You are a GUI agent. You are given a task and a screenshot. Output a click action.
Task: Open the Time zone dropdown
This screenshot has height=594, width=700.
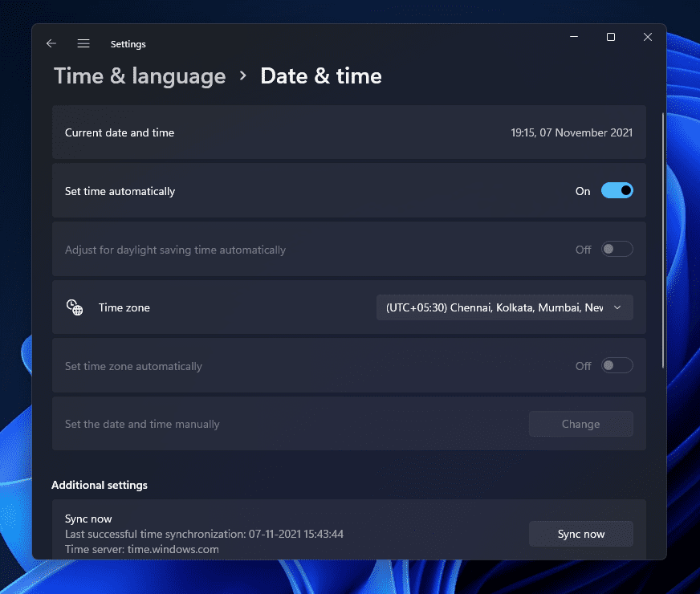click(504, 307)
